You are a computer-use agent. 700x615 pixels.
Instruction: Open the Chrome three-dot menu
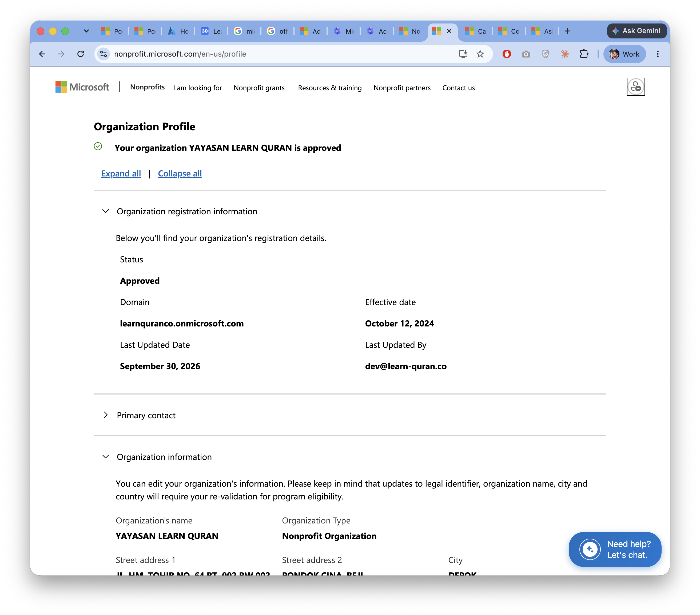(x=658, y=54)
